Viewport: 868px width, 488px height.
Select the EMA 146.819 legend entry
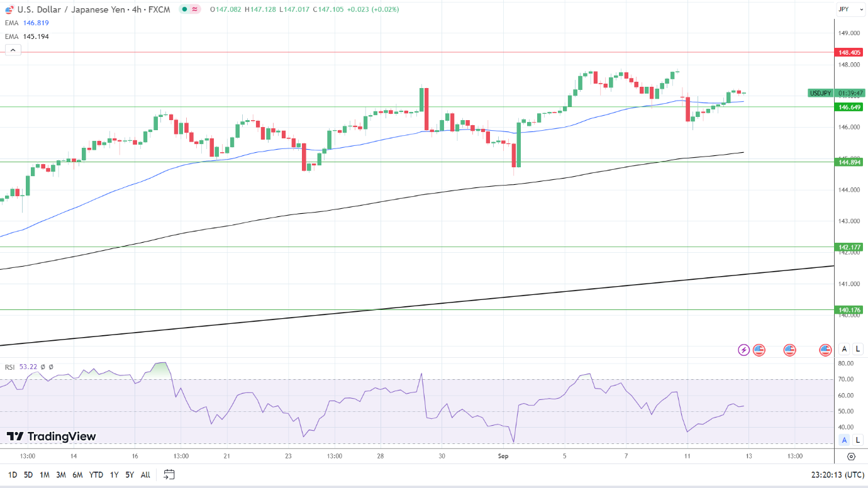point(27,23)
